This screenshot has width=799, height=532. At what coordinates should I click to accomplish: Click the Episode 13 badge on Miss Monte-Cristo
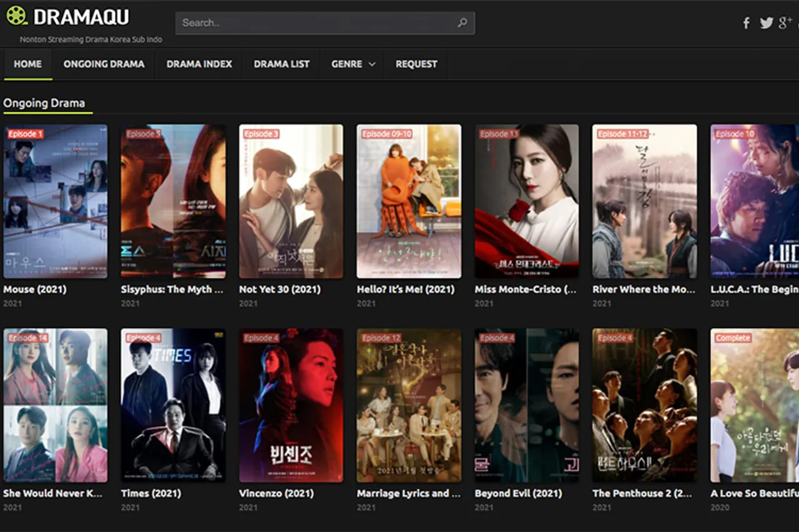tap(499, 134)
